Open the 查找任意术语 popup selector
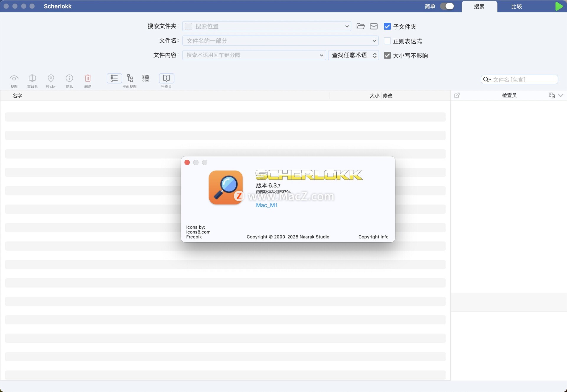 (x=353, y=55)
